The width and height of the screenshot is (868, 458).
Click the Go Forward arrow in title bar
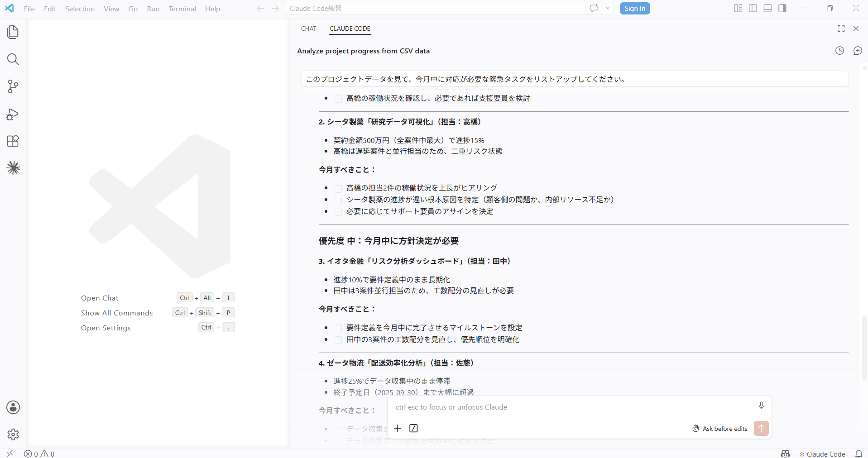[275, 9]
